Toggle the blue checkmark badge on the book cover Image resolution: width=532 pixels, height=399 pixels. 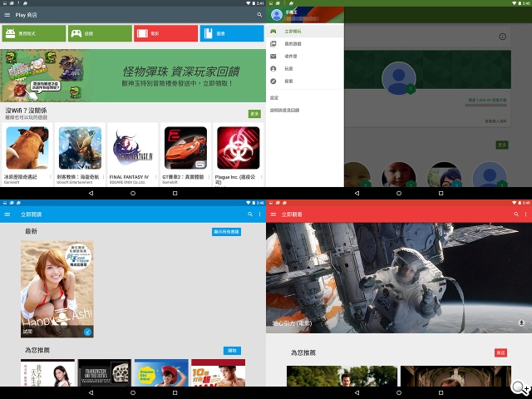point(87,331)
